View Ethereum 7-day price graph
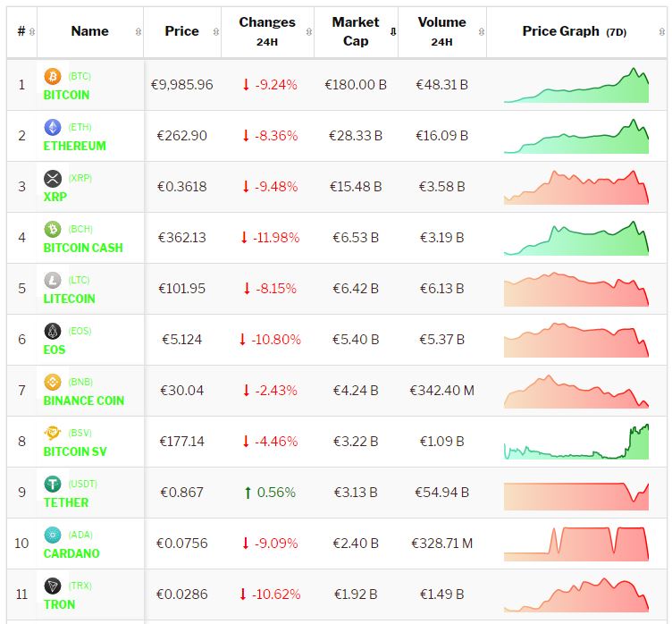 576,137
